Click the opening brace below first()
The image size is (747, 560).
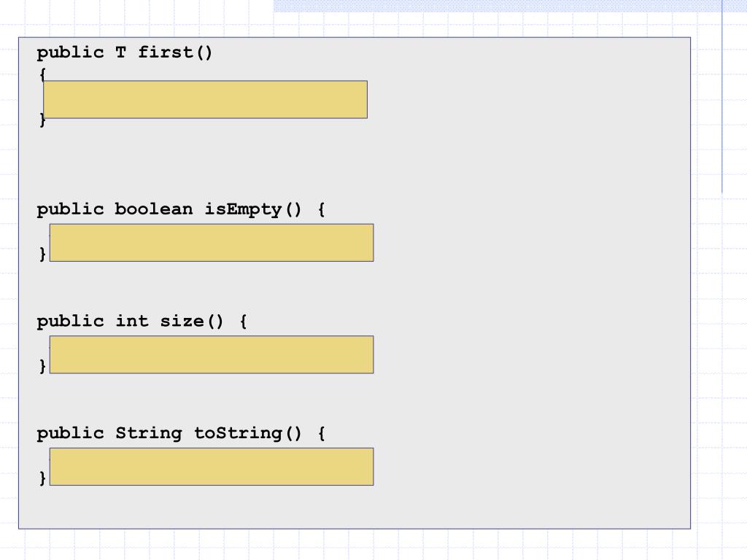click(42, 74)
